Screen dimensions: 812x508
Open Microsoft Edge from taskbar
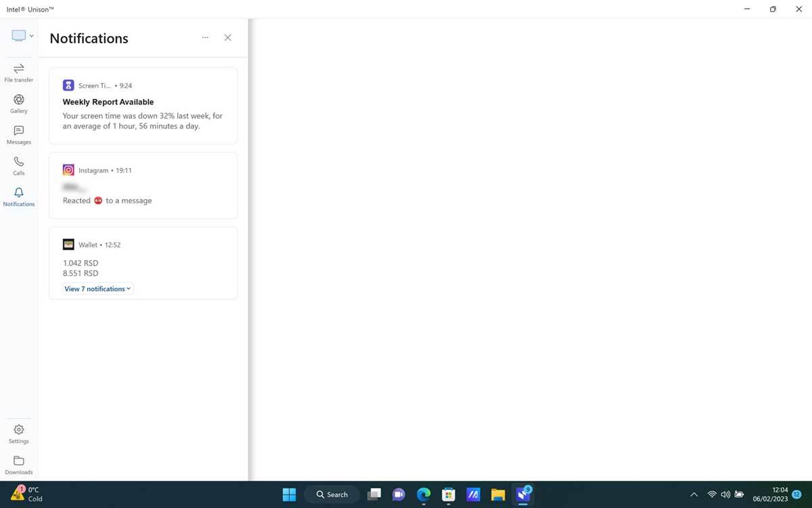pos(424,494)
